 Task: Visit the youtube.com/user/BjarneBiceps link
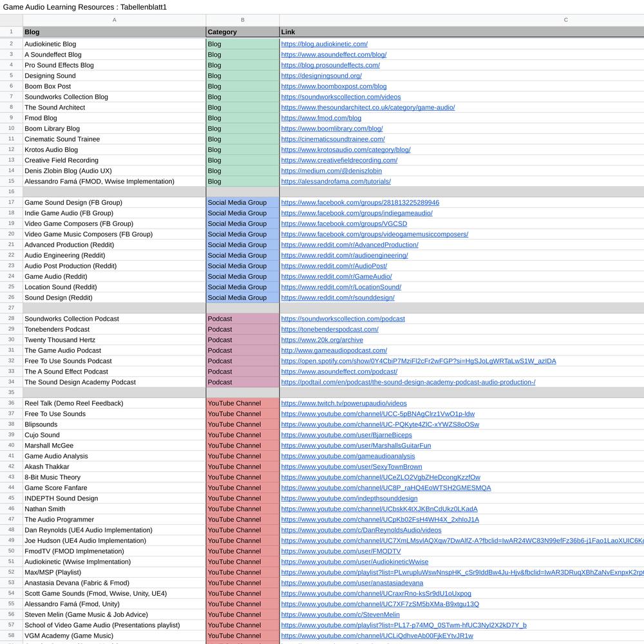346,435
